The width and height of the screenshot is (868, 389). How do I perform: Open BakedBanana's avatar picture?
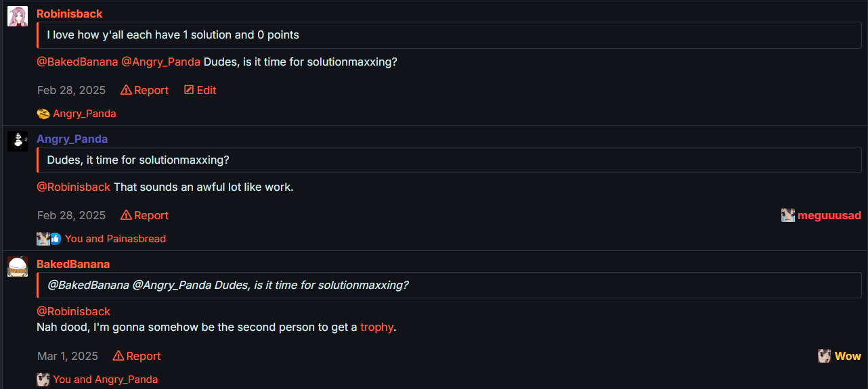tap(18, 267)
